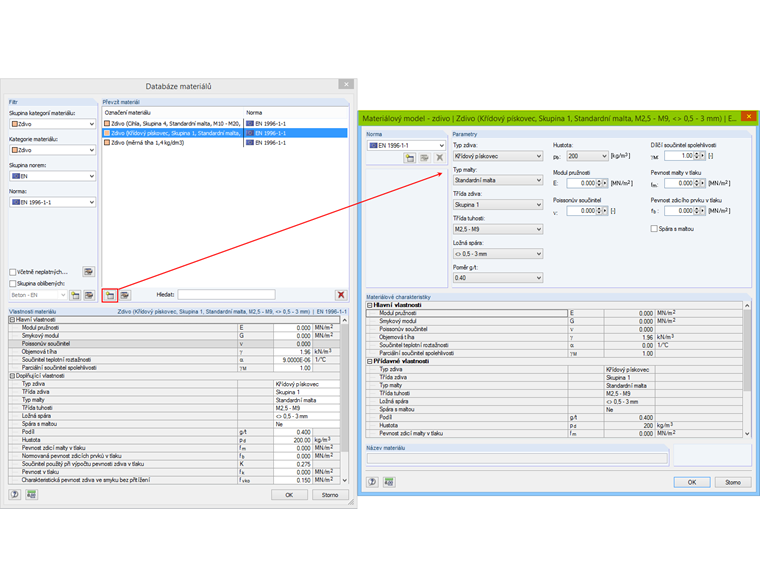Select the Zdivo (měrná tíha 1,4 kg/dm3) row

click(x=225, y=143)
